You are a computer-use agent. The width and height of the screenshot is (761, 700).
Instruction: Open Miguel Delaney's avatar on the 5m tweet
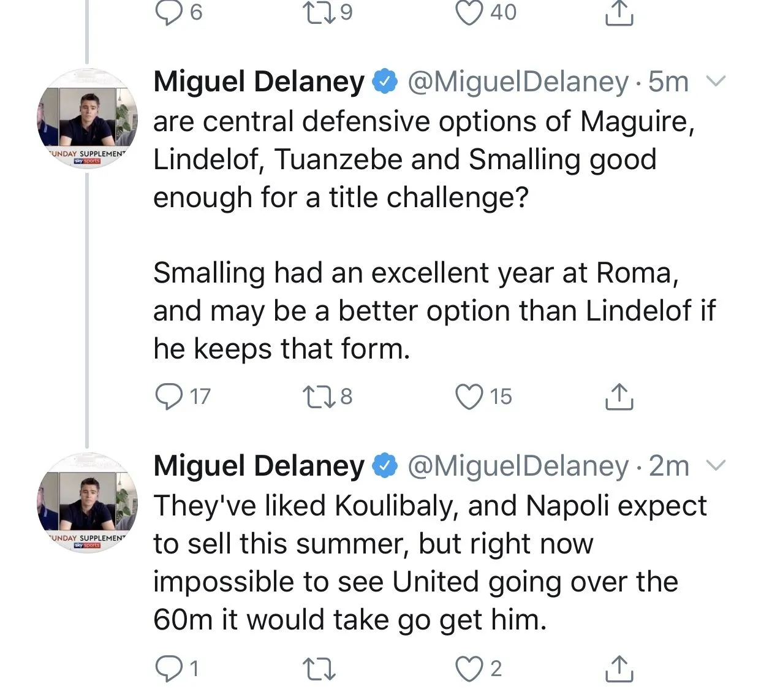pyautogui.click(x=87, y=118)
